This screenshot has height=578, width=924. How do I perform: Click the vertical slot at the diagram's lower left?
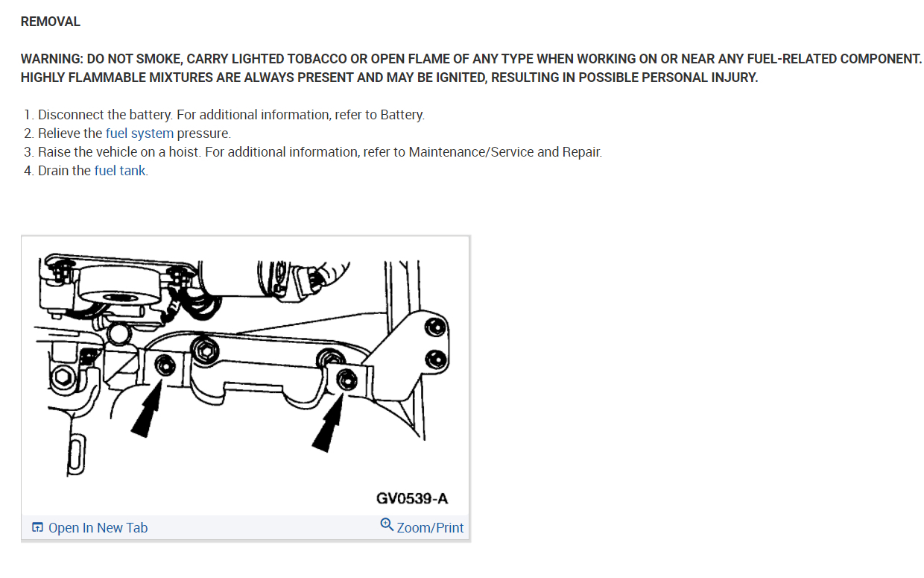tap(74, 456)
